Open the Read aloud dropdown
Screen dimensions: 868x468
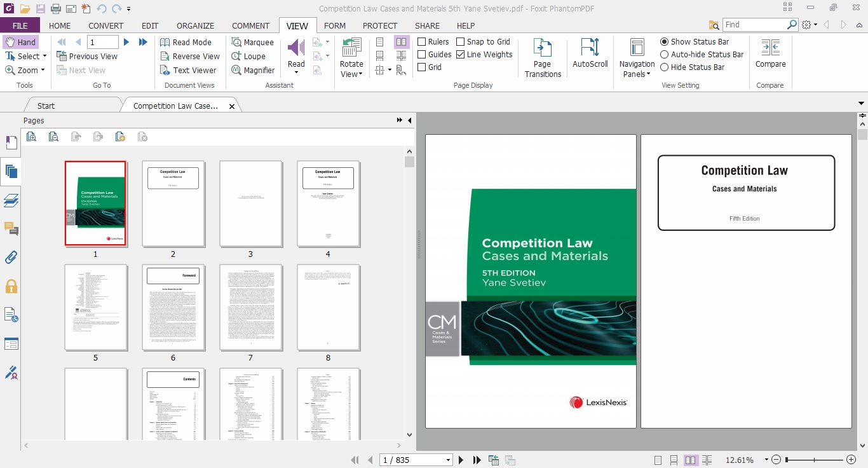pos(296,72)
